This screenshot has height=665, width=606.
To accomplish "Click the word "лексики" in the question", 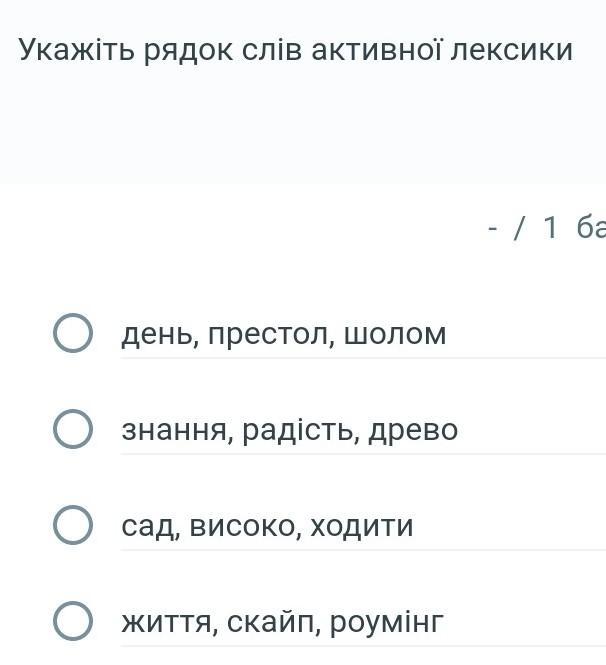I will pos(512,50).
